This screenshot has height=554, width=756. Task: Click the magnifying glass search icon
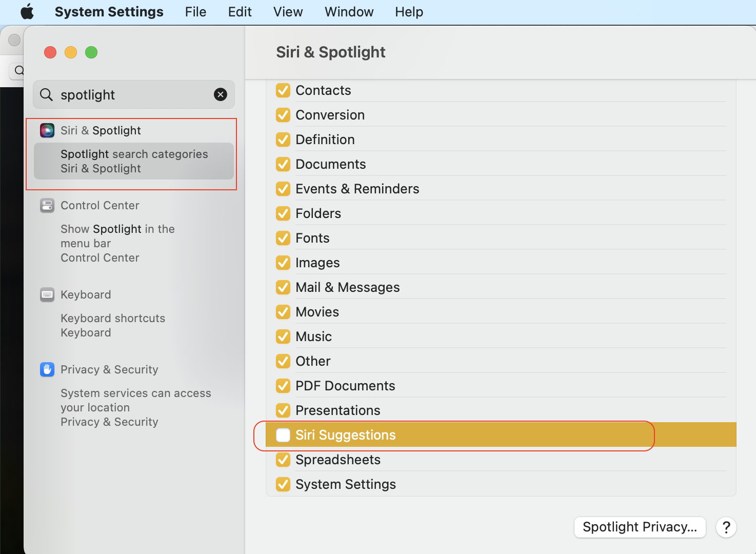(46, 94)
